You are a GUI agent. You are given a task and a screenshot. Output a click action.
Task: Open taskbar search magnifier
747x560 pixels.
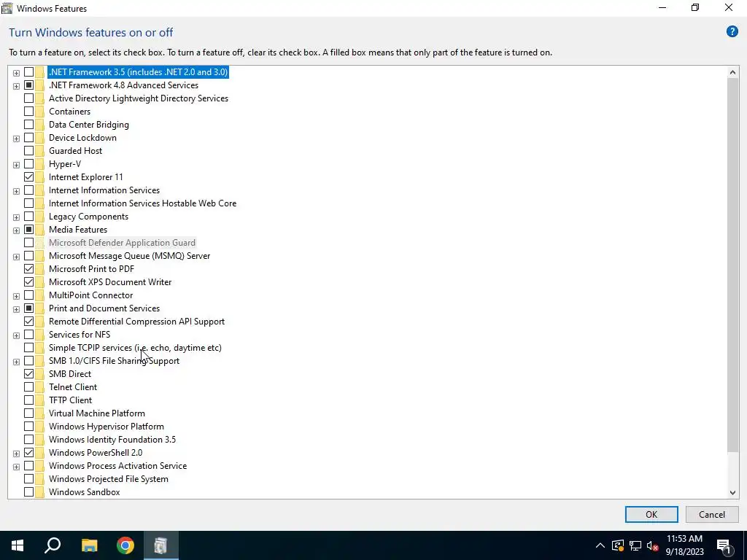click(x=53, y=545)
